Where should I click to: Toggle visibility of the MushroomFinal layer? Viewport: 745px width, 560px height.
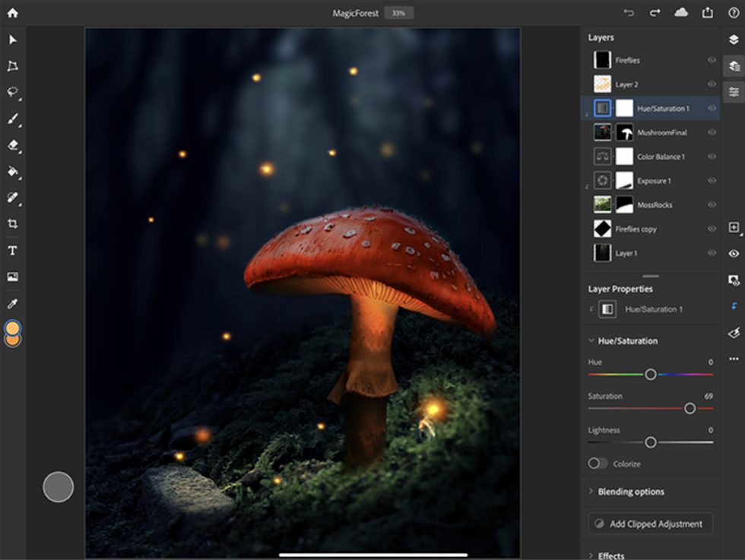click(x=712, y=131)
